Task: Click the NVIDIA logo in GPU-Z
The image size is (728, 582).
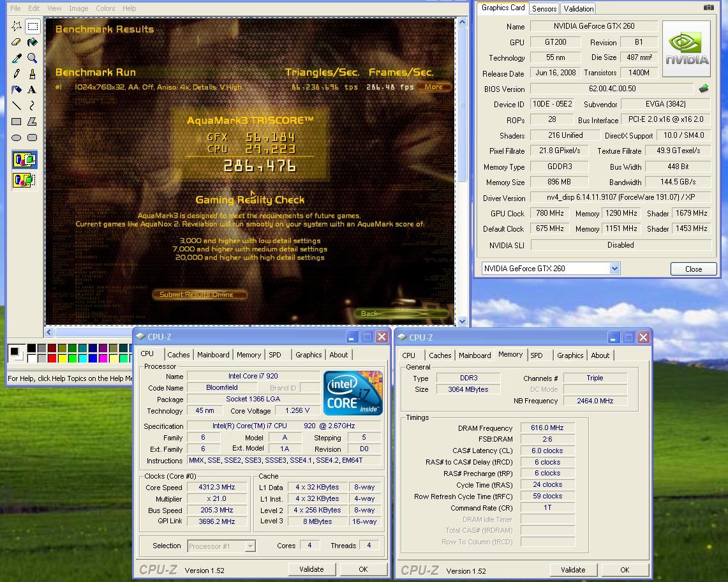Action: click(687, 48)
